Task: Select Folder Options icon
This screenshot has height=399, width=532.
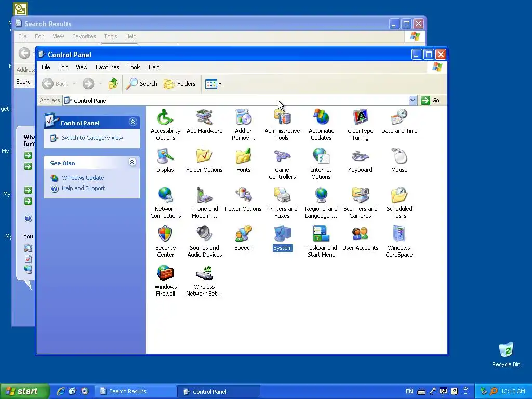Action: [204, 156]
